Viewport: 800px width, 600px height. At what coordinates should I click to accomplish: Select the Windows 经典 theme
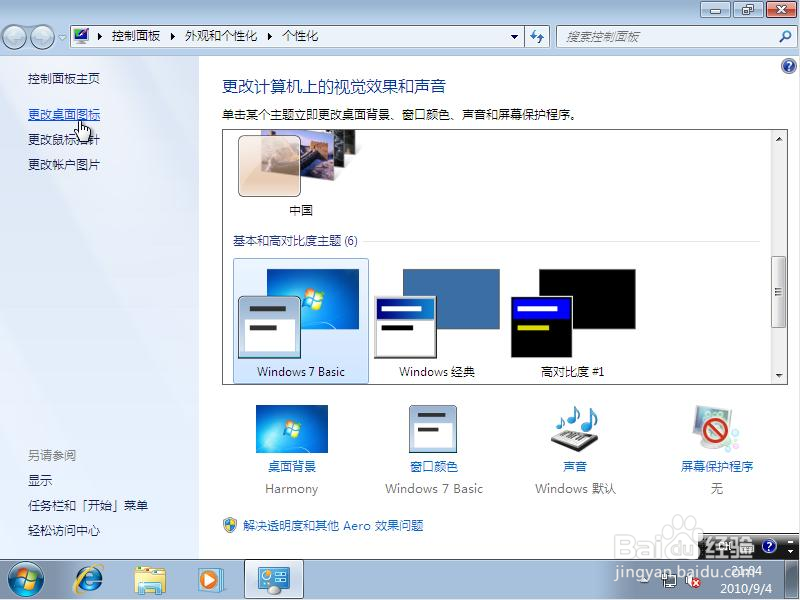click(437, 320)
